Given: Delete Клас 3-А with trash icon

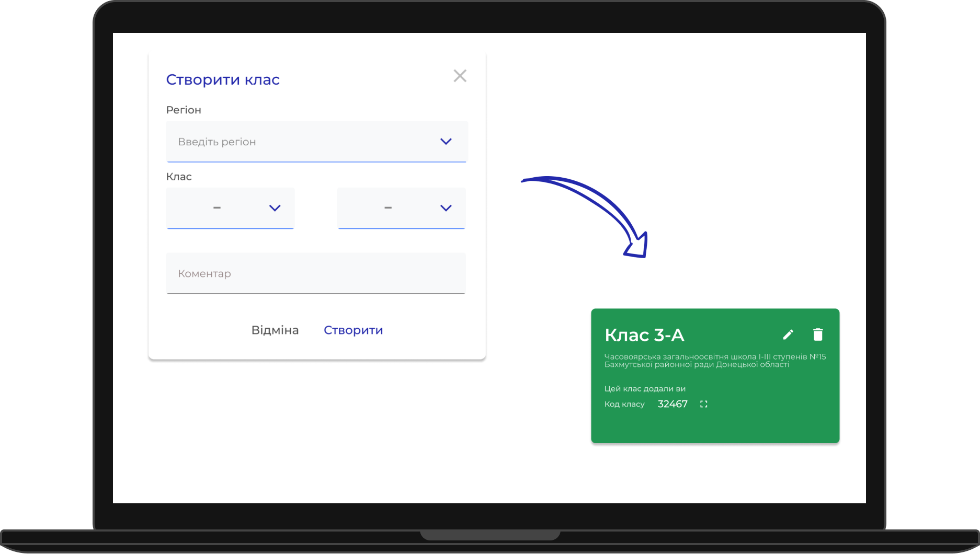Looking at the screenshot, I should [x=818, y=334].
